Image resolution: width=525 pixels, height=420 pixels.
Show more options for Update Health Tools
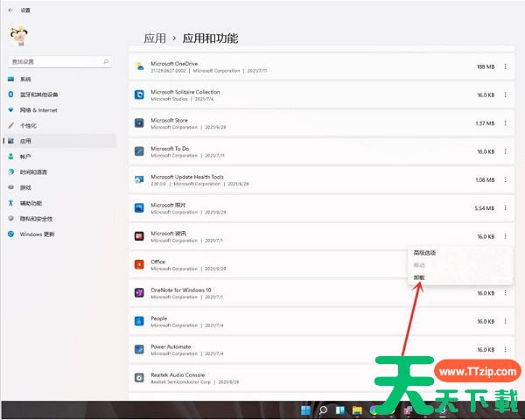(505, 180)
